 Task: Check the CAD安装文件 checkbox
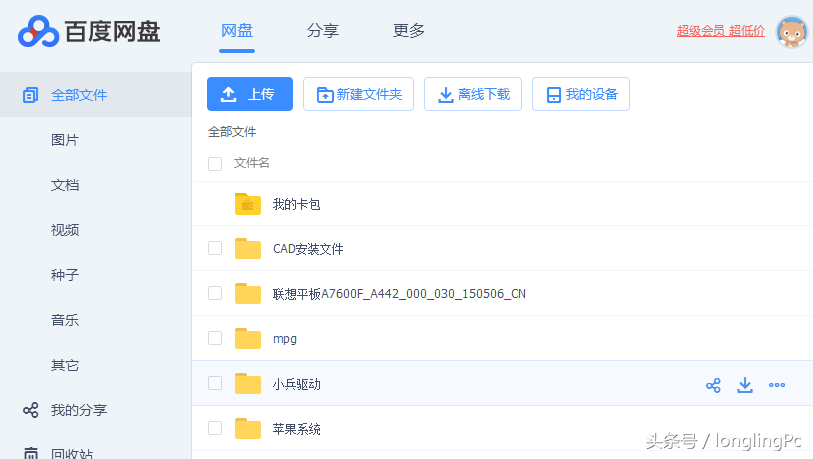[215, 248]
